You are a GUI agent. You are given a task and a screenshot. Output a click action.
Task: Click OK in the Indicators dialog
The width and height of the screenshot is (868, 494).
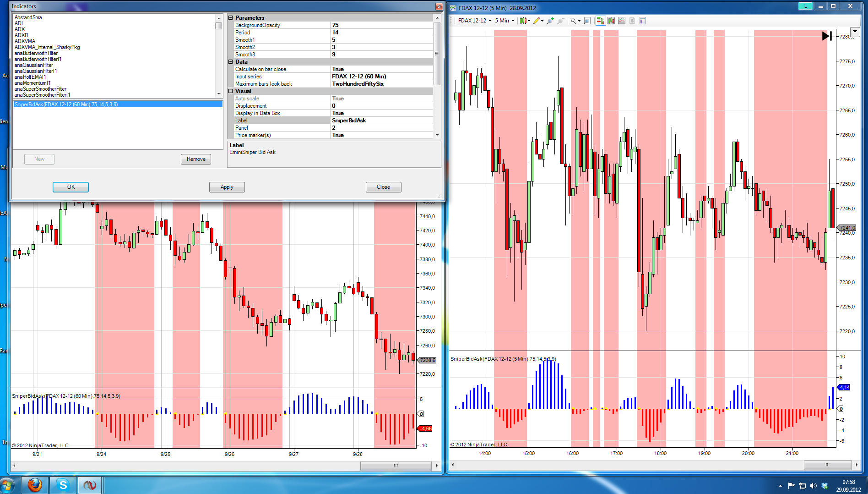pos(71,187)
